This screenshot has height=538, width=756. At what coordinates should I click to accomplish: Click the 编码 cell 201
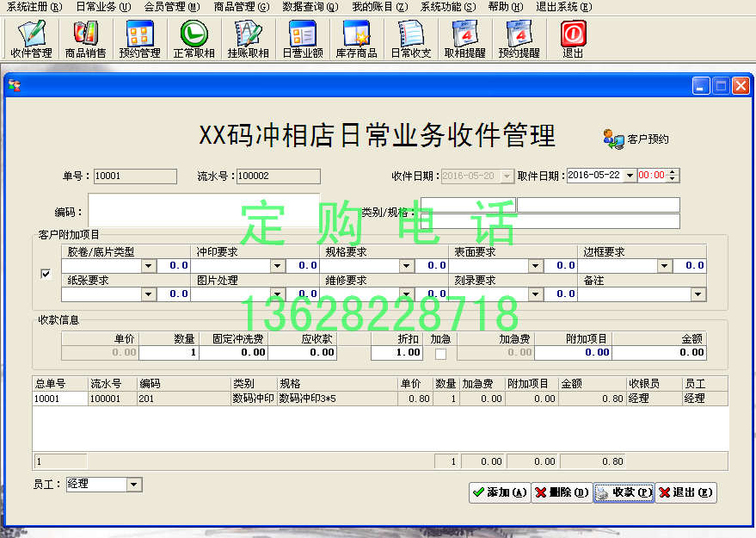pyautogui.click(x=184, y=399)
